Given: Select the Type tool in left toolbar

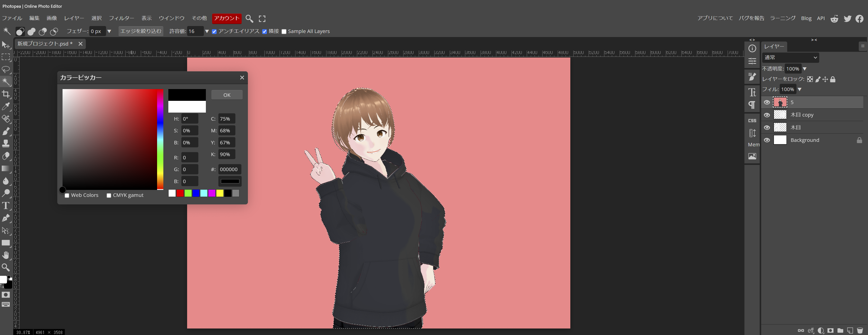Looking at the screenshot, I should pos(6,206).
